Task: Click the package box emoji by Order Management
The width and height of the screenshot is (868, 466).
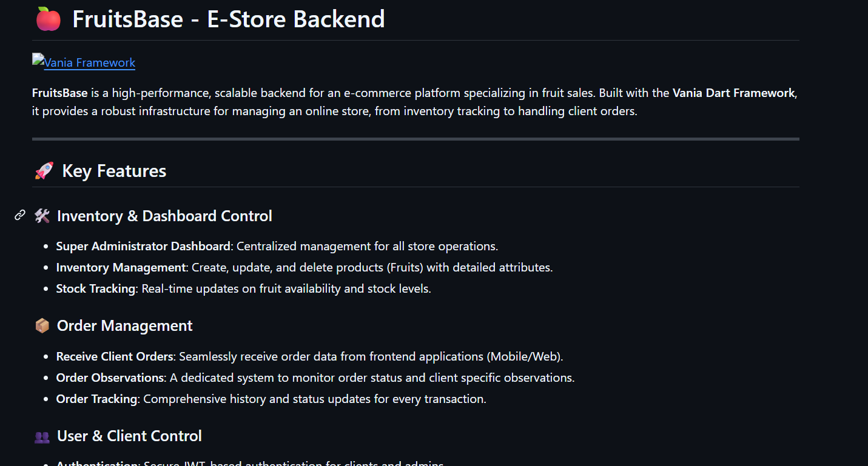Action: pos(42,326)
